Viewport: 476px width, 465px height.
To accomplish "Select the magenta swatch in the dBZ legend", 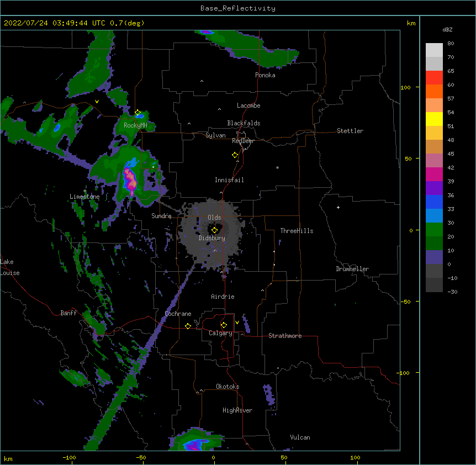I will tap(434, 174).
